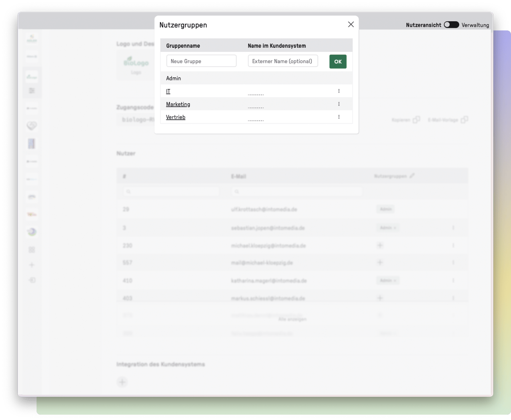Click the Externer Name (optional) field

[283, 61]
